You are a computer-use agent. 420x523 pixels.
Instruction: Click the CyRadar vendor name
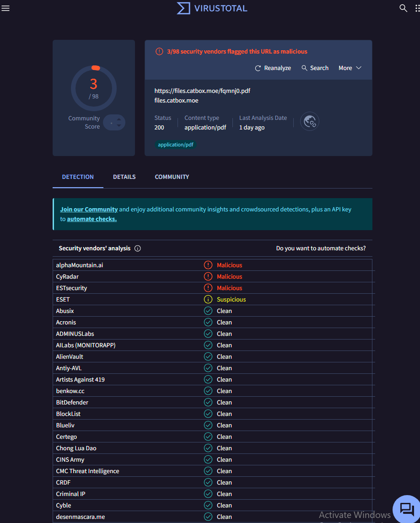67,276
